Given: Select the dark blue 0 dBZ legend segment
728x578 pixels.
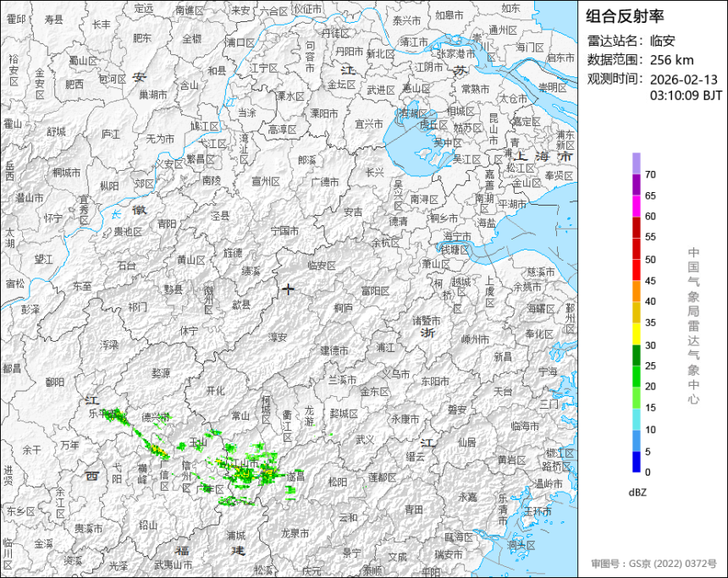Looking at the screenshot, I should point(636,462).
